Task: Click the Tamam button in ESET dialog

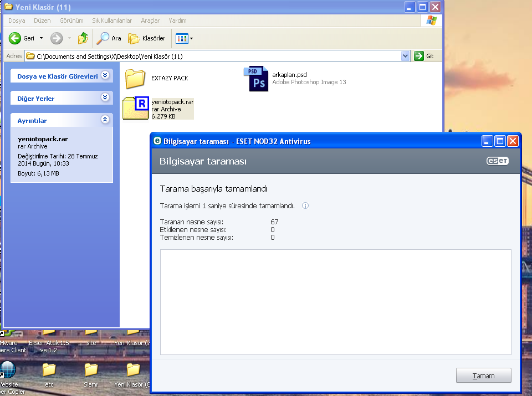Action: click(483, 376)
